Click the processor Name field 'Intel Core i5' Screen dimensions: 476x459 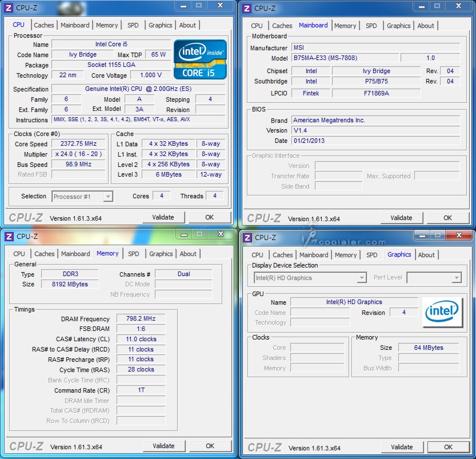[x=111, y=45]
